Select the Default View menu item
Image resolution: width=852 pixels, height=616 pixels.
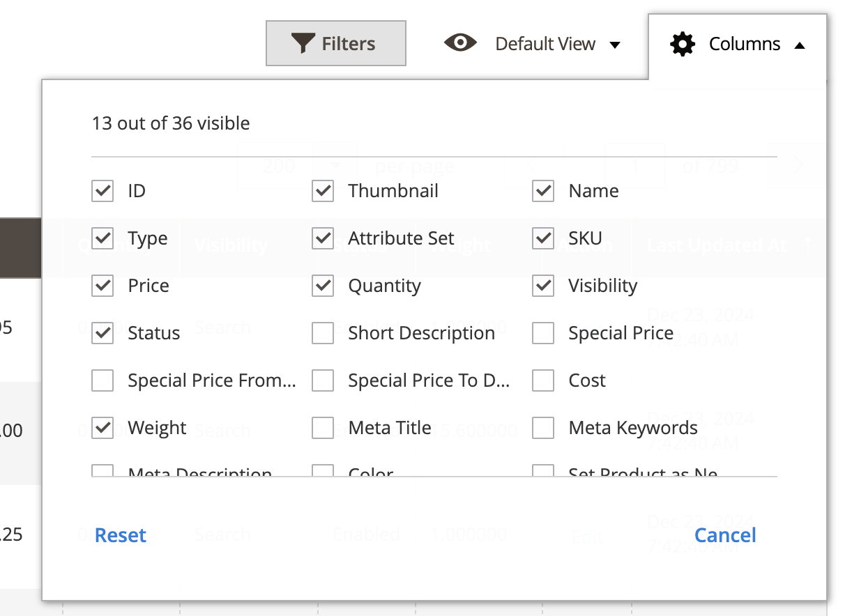545,43
